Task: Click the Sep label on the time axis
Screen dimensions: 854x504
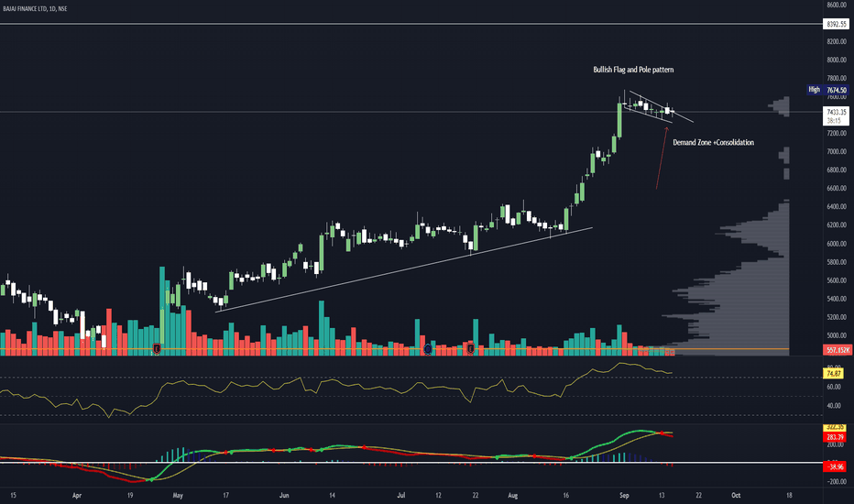Action: pos(624,496)
